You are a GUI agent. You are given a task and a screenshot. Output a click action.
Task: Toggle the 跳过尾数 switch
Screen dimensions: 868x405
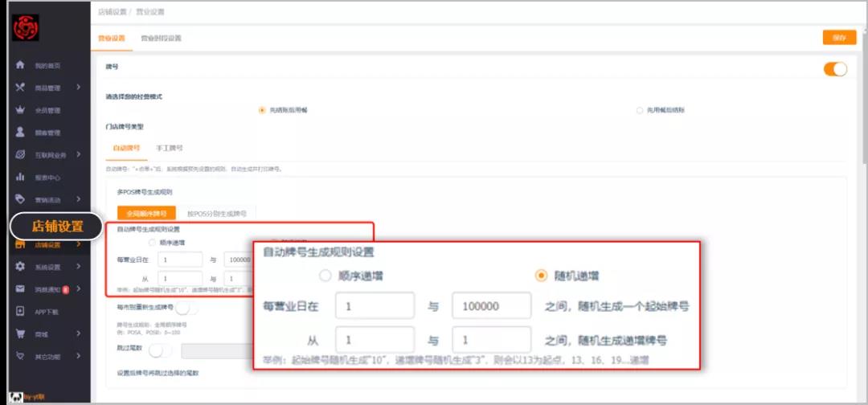click(160, 350)
